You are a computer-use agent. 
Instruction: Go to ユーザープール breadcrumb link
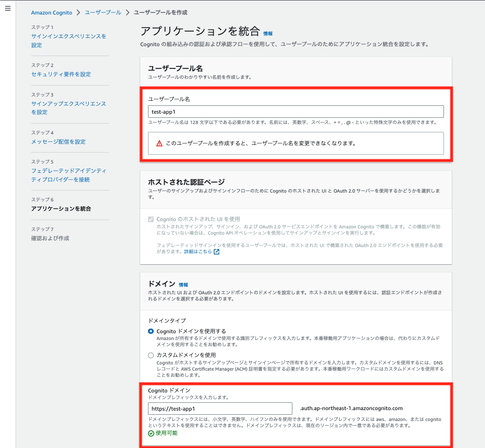click(103, 12)
